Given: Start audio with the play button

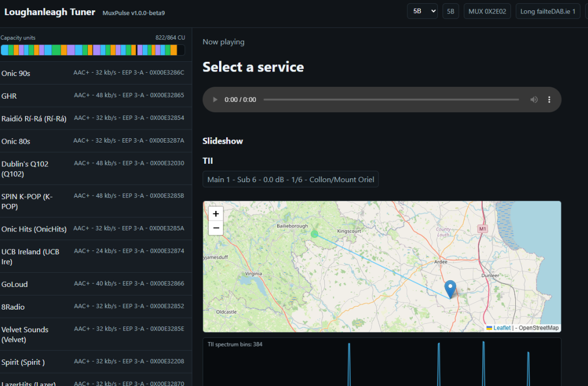Looking at the screenshot, I should tap(215, 100).
